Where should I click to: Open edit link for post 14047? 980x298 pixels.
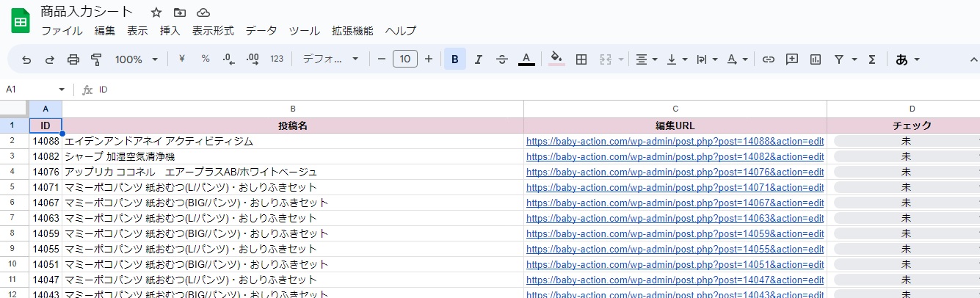675,280
